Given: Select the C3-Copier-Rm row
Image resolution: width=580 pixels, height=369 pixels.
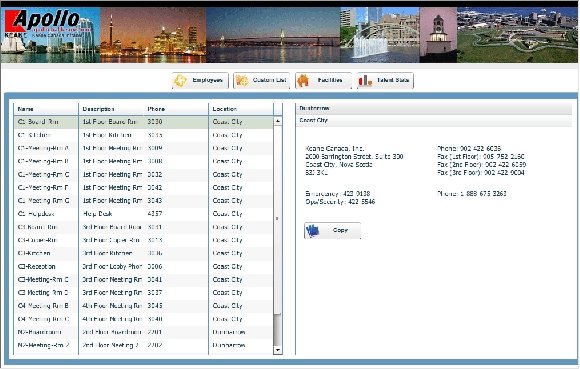Looking at the screenshot, I should tap(143, 240).
